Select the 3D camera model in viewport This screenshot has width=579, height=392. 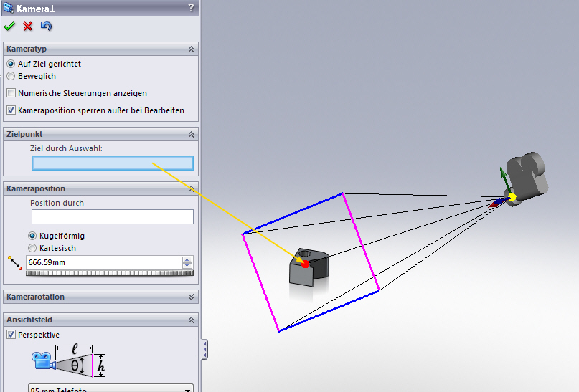pos(528,177)
